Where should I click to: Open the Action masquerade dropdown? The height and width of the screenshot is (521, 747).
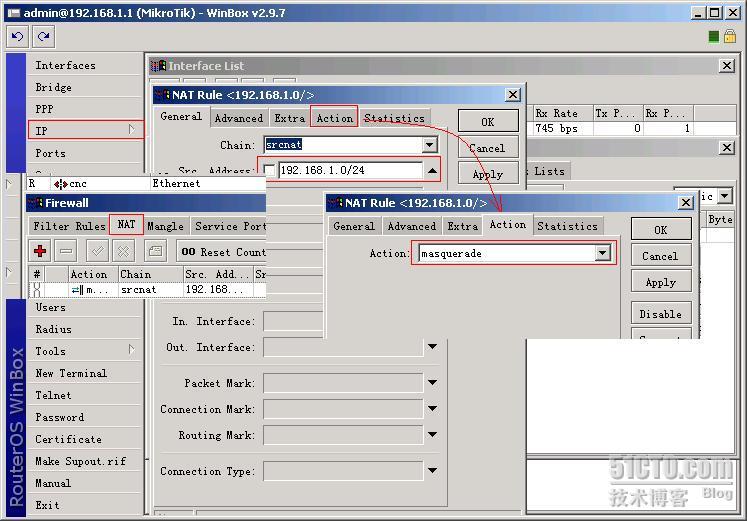pyautogui.click(x=603, y=253)
